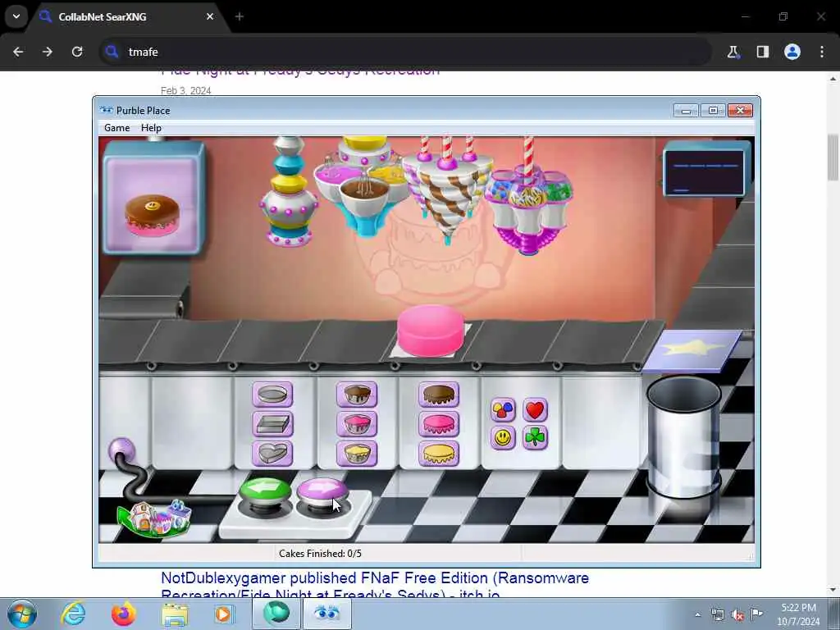
Task: Push the purple right conveyor button
Action: pyautogui.click(x=322, y=492)
